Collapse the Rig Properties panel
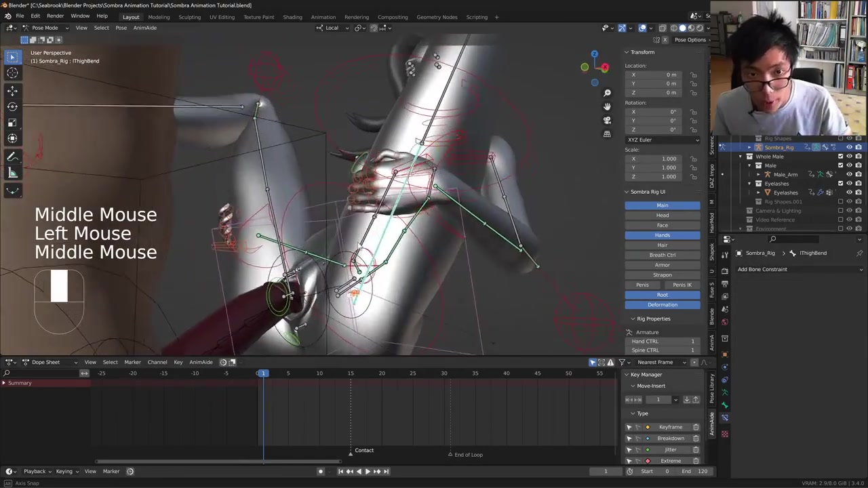 coord(653,319)
